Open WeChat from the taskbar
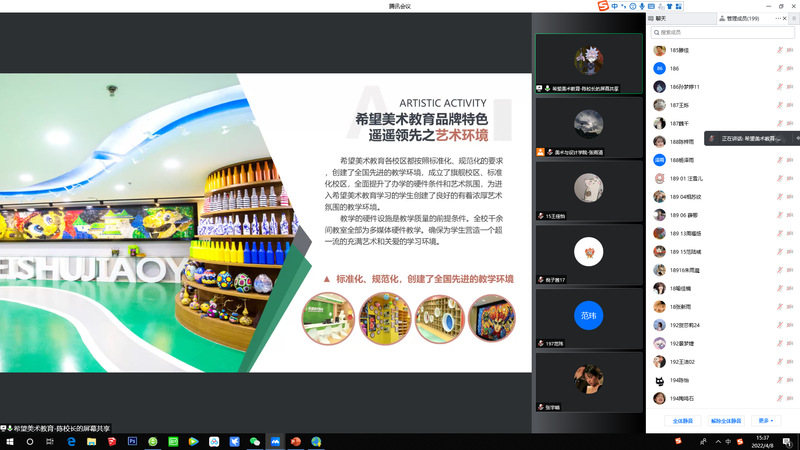Image resolution: width=800 pixels, height=450 pixels. (x=254, y=441)
